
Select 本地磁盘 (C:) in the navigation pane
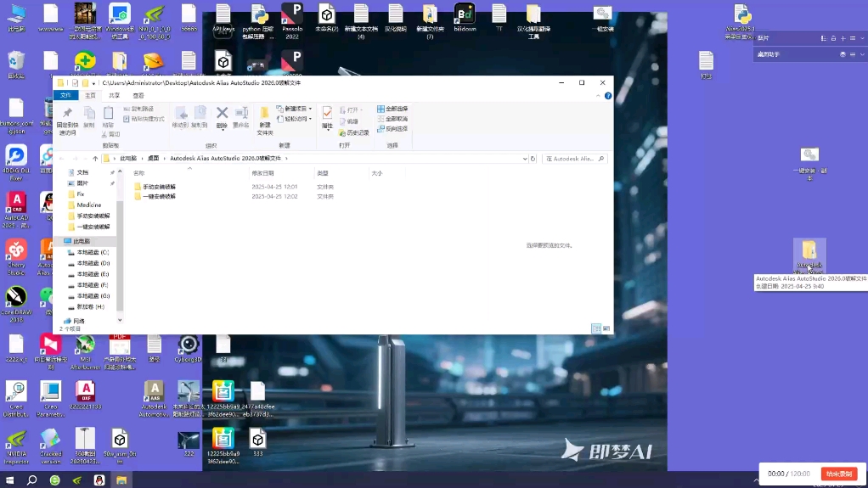(x=93, y=252)
